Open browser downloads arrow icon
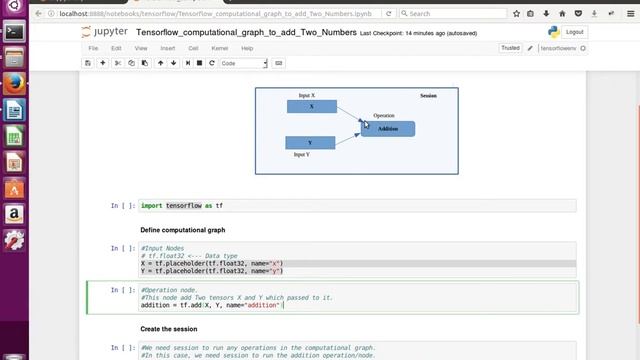640x360 pixels. [546, 13]
